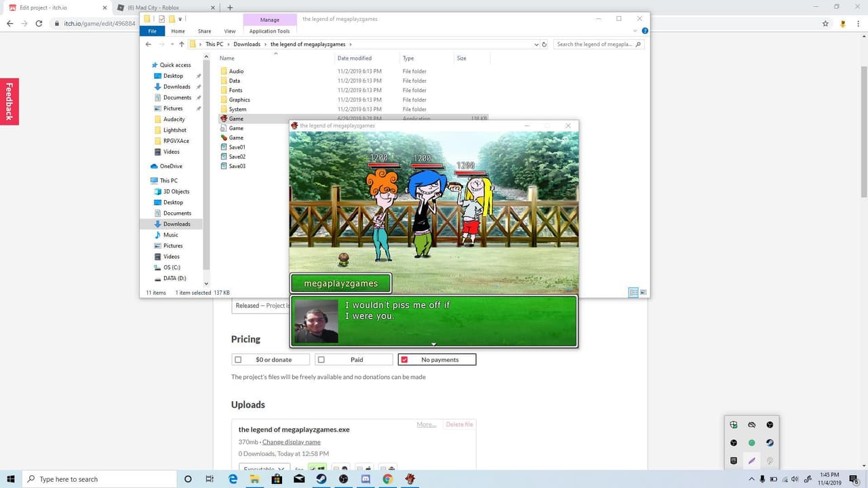Switch Explorer to details view icon

[x=633, y=293]
